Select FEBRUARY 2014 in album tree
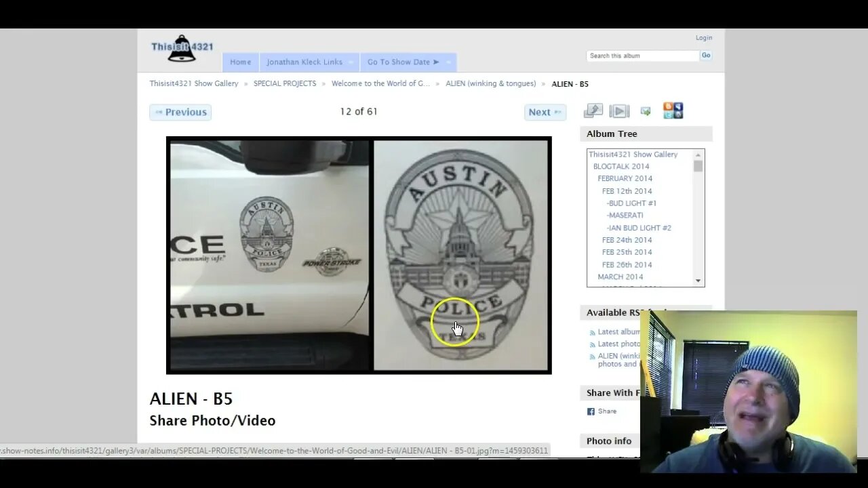This screenshot has height=488, width=868. tap(625, 179)
